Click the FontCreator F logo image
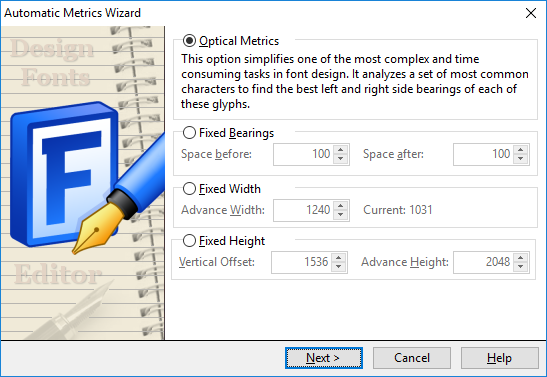 click(x=65, y=174)
